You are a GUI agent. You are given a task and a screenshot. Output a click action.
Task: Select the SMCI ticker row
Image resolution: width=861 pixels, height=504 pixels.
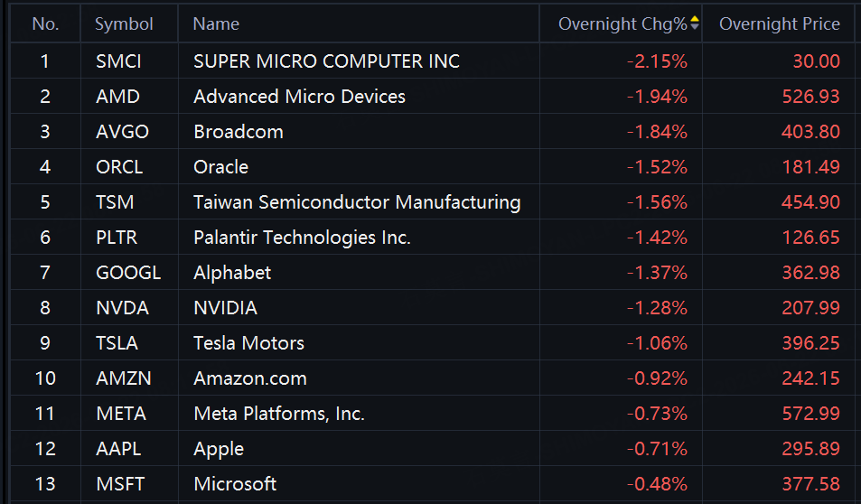point(433,61)
